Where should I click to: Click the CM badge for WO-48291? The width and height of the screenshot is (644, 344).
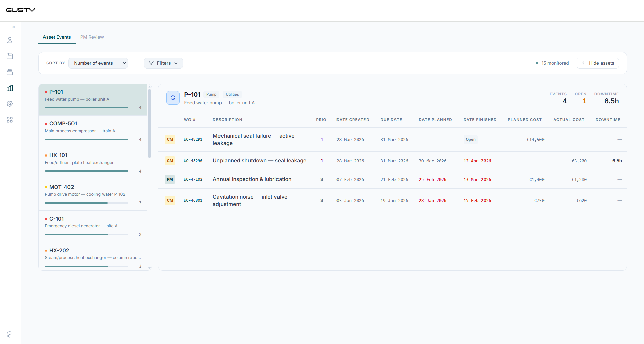click(170, 139)
